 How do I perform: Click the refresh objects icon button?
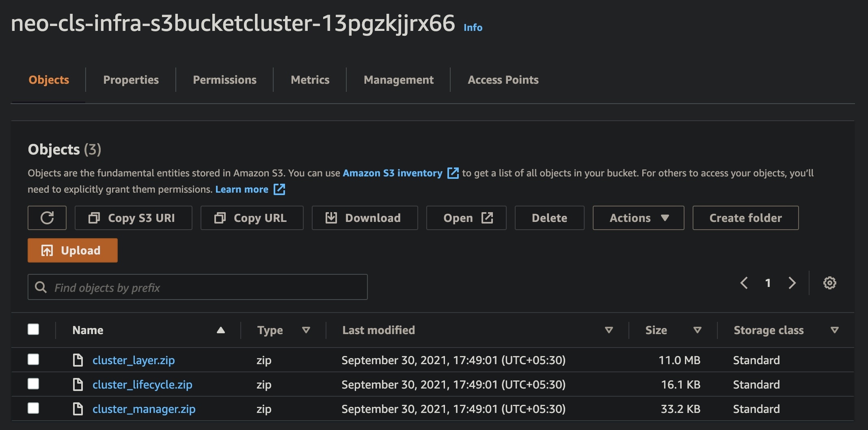tap(47, 218)
